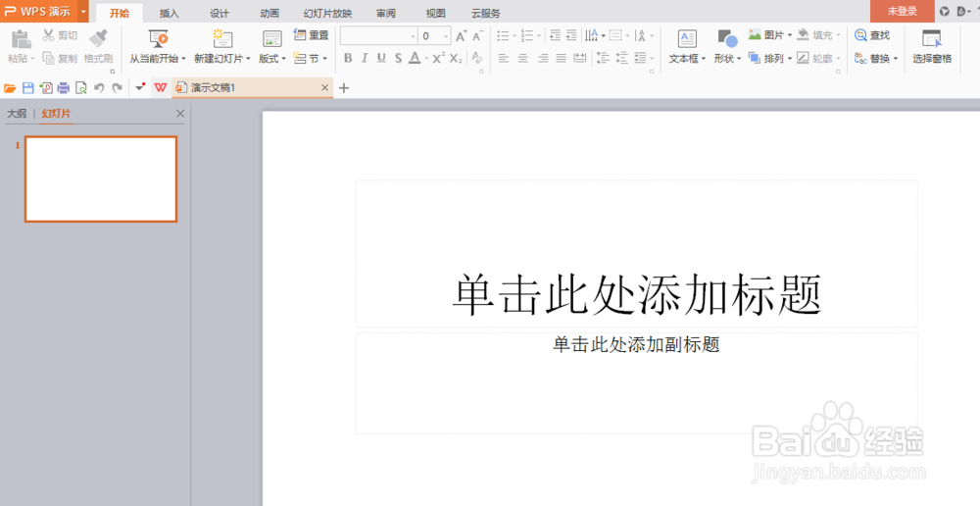Viewport: 980px width, 506px height.
Task: Click the Undo arrow
Action: (x=99, y=88)
